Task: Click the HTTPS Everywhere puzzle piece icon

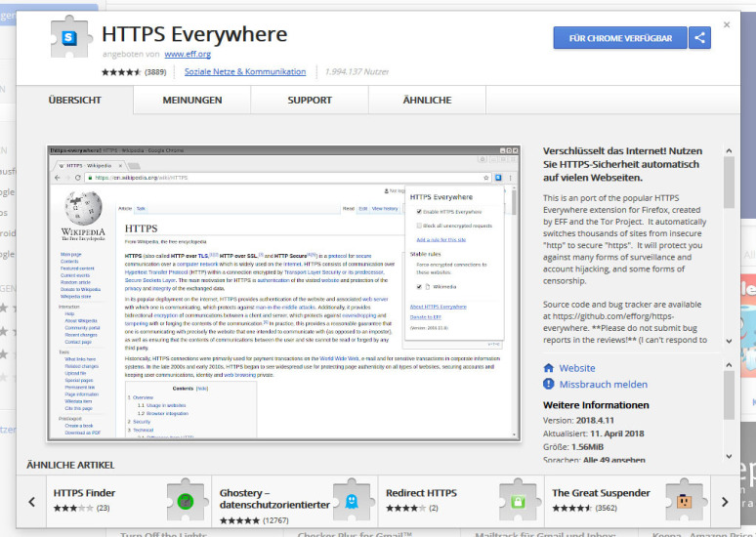Action: click(x=71, y=37)
